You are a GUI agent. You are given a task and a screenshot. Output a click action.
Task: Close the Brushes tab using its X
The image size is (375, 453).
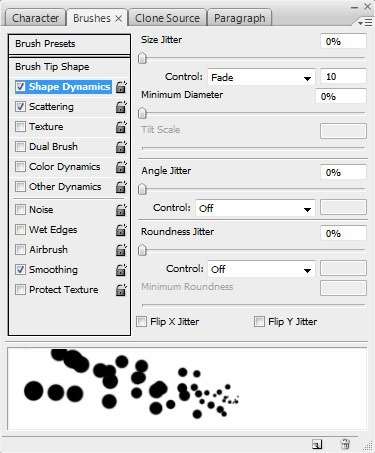[118, 19]
